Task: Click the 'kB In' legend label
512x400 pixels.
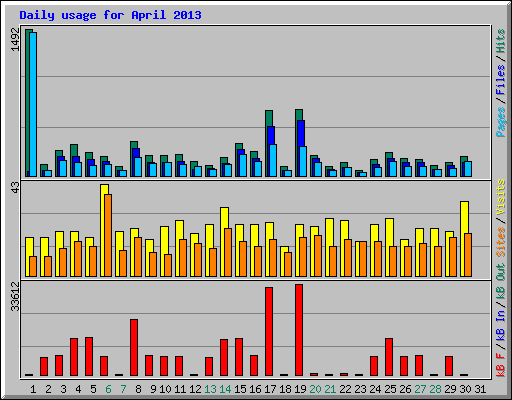Action: coord(500,325)
